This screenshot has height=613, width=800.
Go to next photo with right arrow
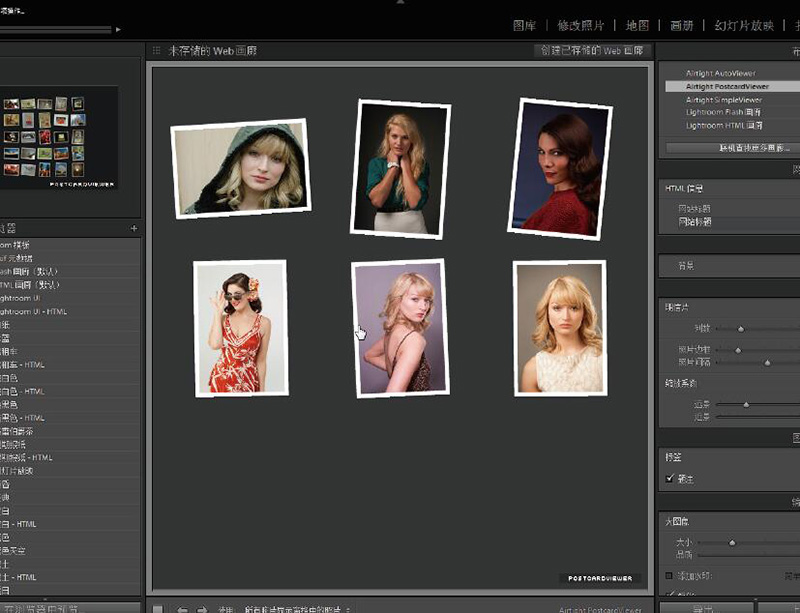(202, 608)
